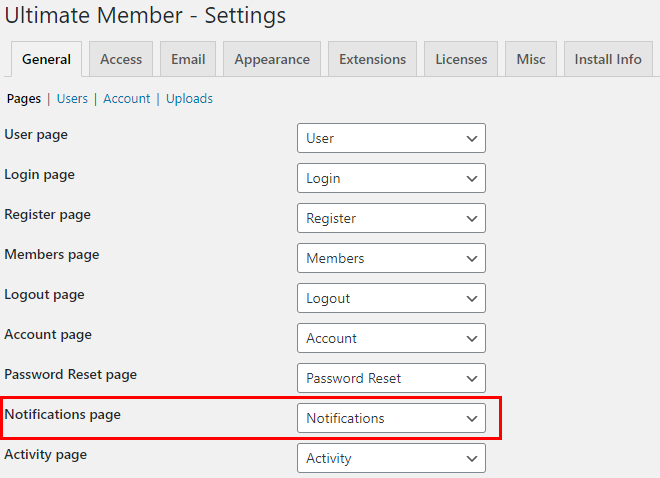
Task: Open the Misc tab
Action: point(531,59)
